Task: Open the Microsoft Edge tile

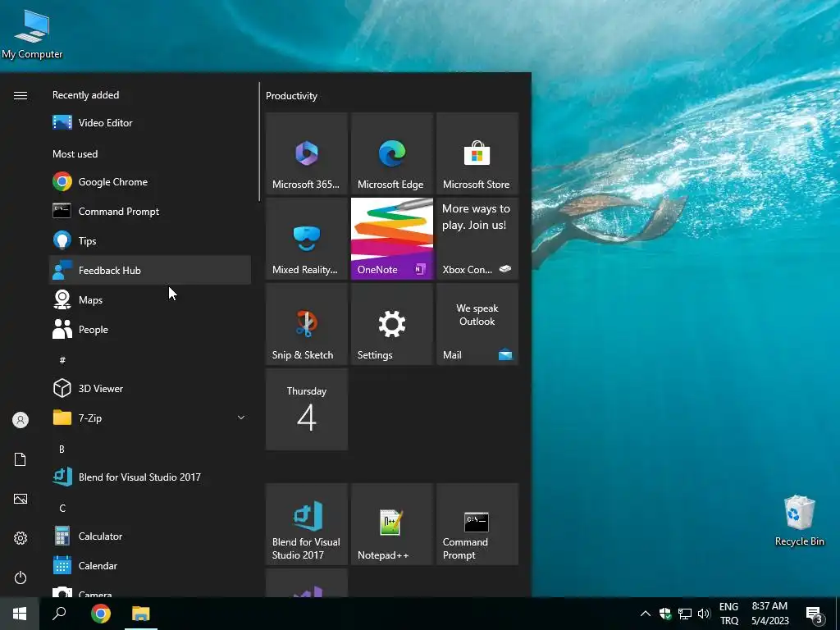Action: (391, 153)
